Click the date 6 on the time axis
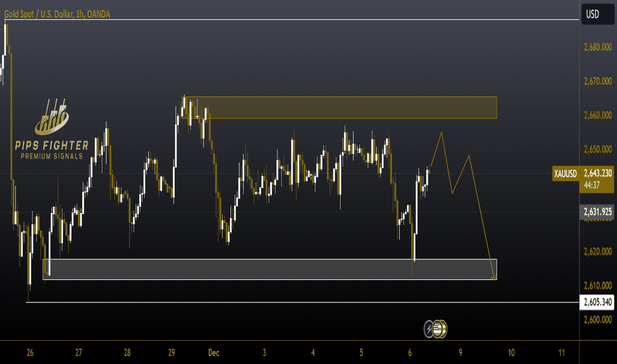Screen dimensions: 617x364 410,353
